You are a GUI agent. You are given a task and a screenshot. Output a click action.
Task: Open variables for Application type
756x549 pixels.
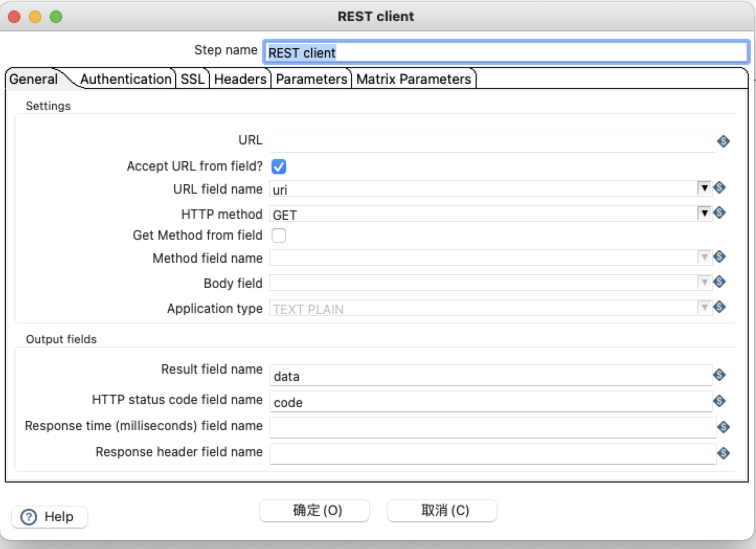click(x=719, y=307)
